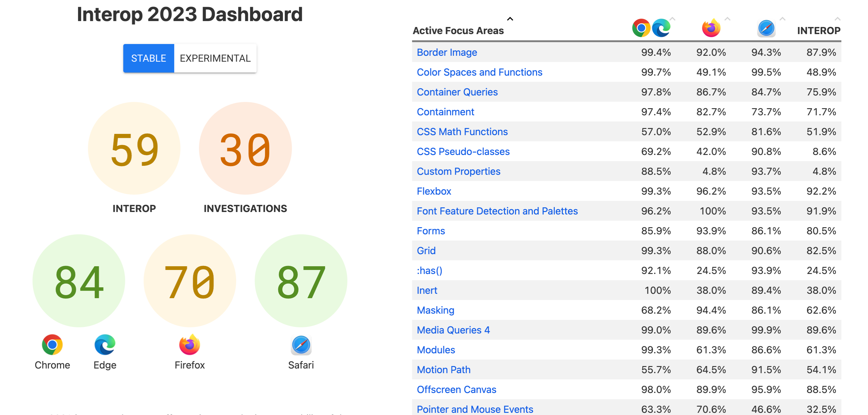This screenshot has width=868, height=415.
Task: Click the Chrome icon below the 84 score
Action: tap(52, 345)
